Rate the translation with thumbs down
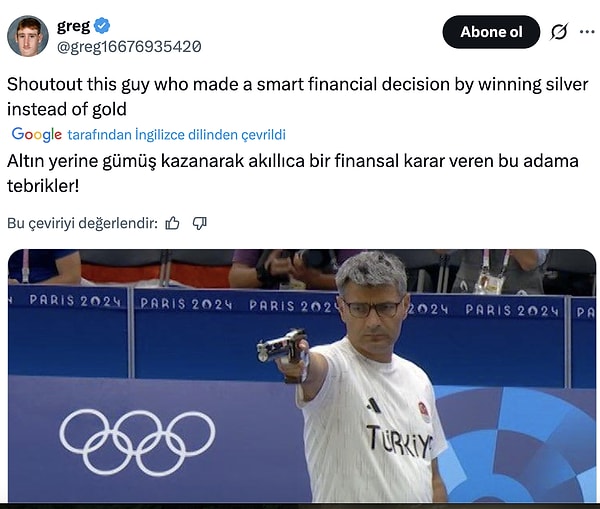 pyautogui.click(x=199, y=223)
